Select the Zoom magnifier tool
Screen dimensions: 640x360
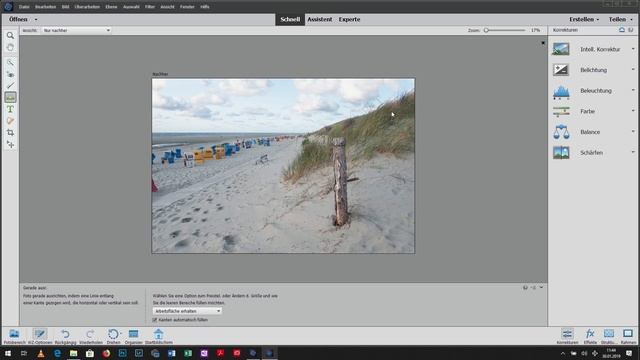[10, 36]
